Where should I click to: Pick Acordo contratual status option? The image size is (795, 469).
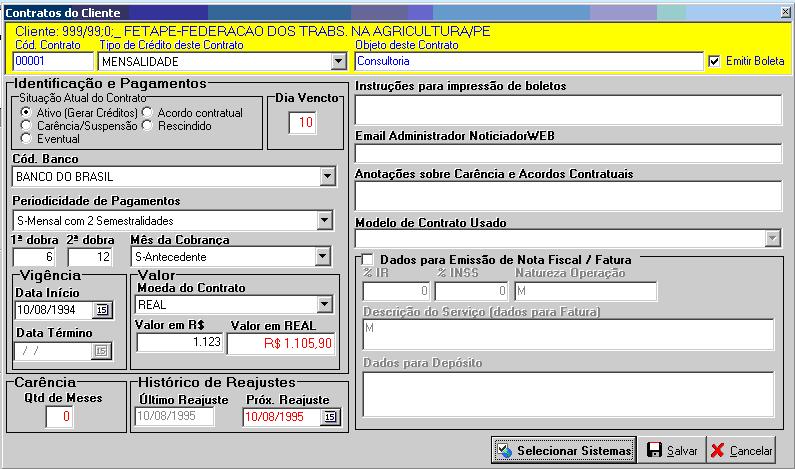148,113
